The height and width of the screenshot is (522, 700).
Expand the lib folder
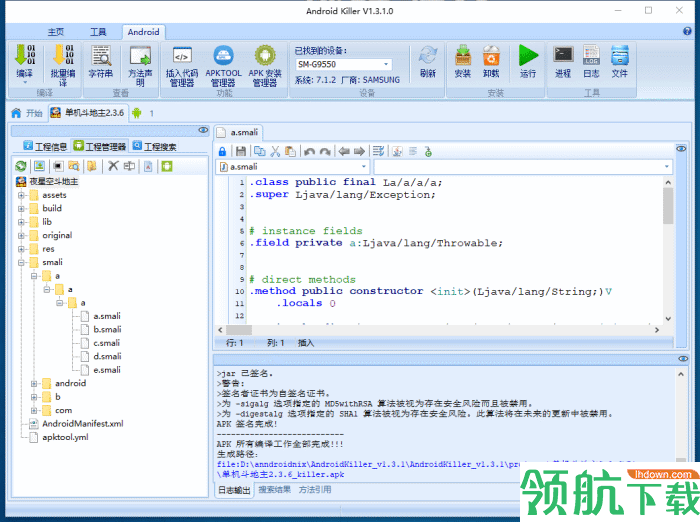pyautogui.click(x=21, y=222)
